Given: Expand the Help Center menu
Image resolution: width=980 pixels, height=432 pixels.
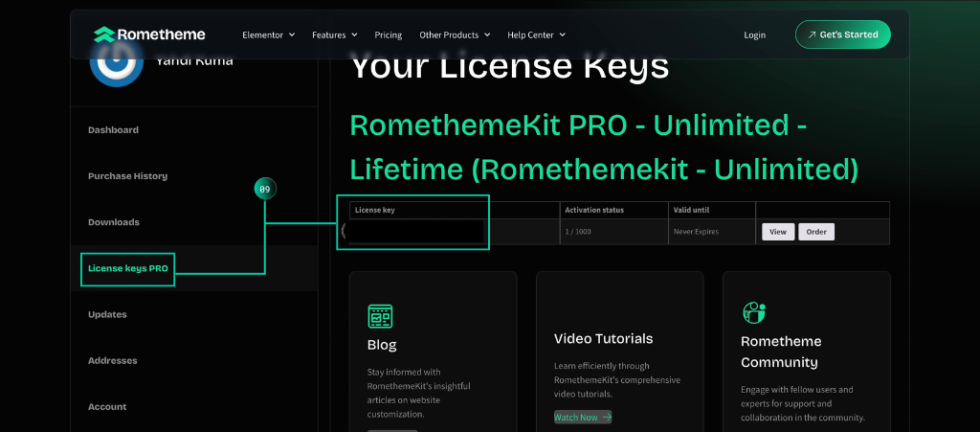Looking at the screenshot, I should point(536,35).
